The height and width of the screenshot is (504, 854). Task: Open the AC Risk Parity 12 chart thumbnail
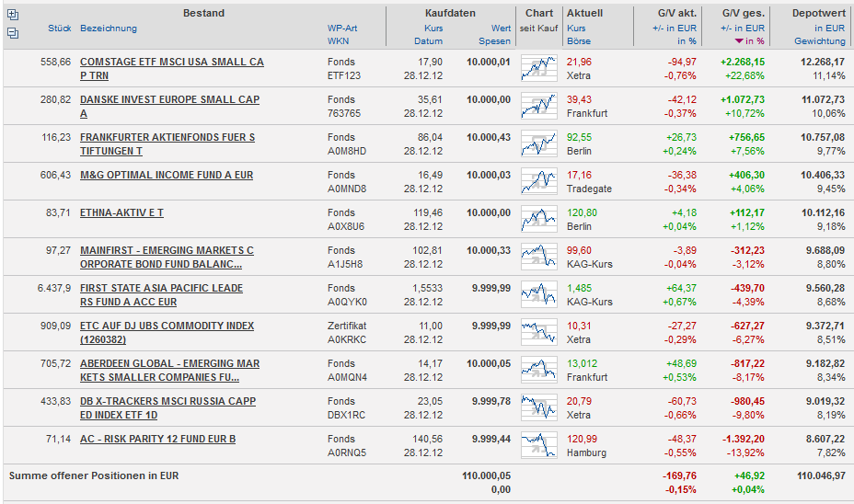click(538, 445)
